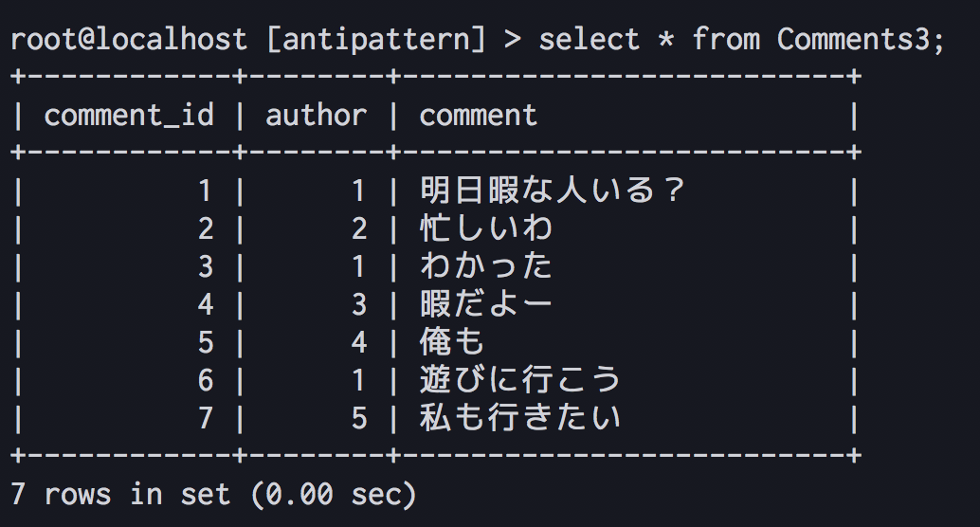Click the [antipattern] database name in the prompt
The width and height of the screenshot is (980, 527).
pyautogui.click(x=376, y=40)
